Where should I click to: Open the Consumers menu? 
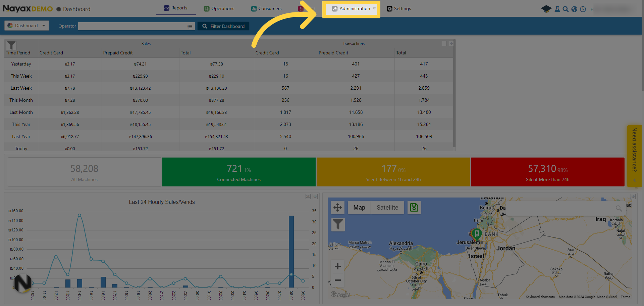pos(266,9)
